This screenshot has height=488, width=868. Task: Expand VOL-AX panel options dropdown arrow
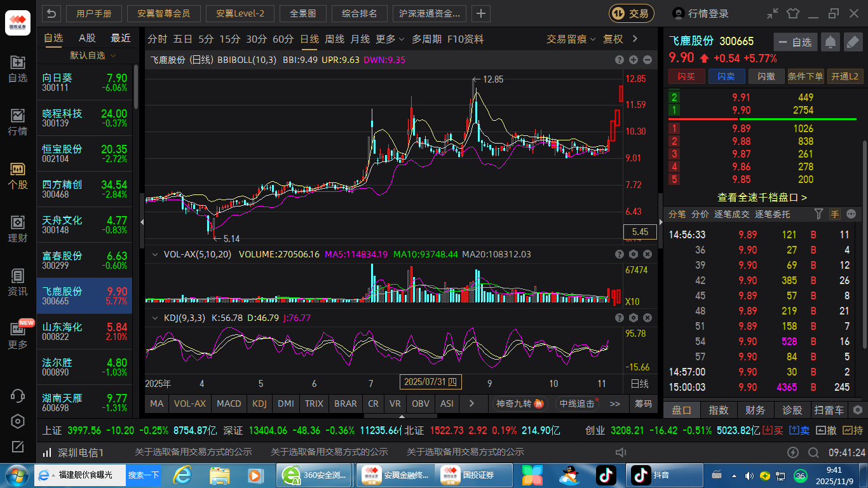click(x=154, y=254)
